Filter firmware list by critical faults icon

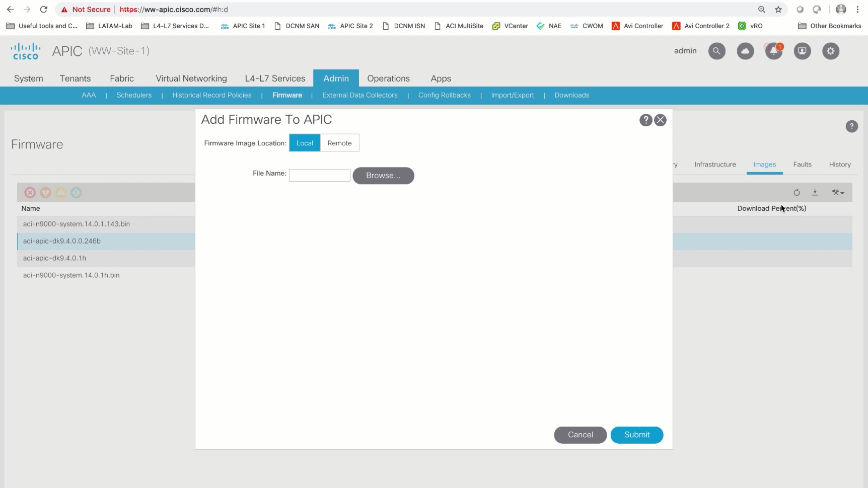30,193
